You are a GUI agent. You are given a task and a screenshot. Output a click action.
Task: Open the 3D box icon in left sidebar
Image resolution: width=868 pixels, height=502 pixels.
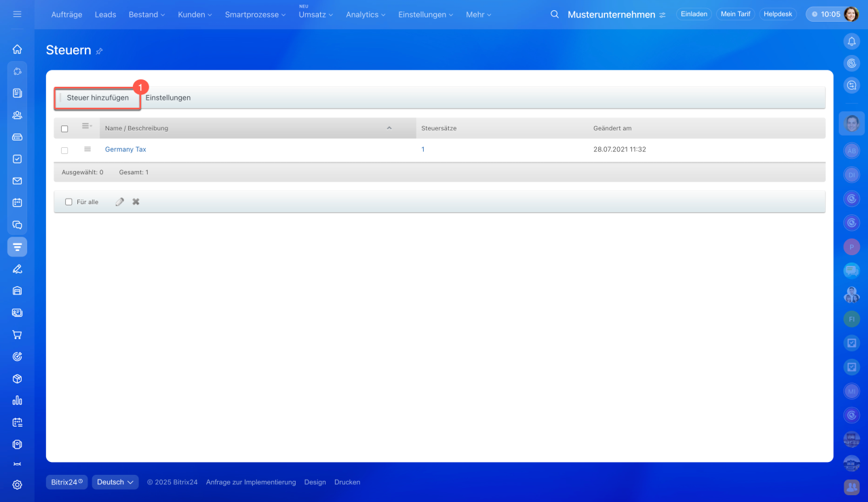point(17,379)
